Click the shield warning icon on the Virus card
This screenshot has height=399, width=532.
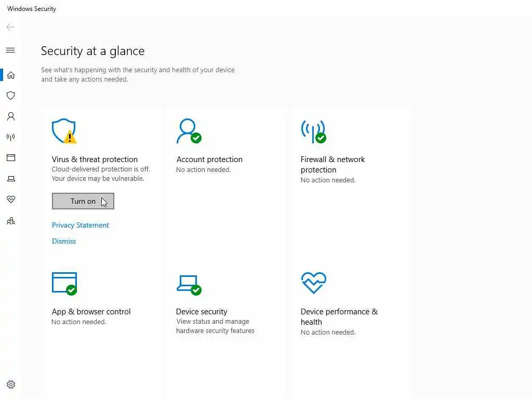(x=64, y=131)
